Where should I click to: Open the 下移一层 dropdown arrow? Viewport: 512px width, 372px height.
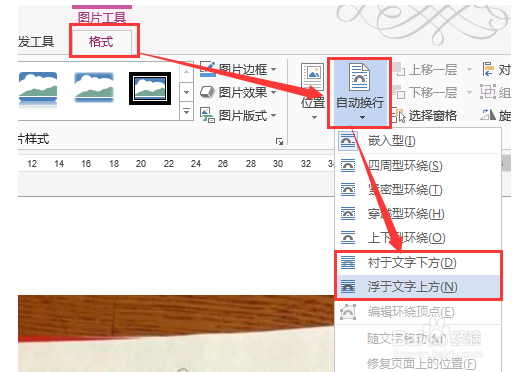pyautogui.click(x=469, y=92)
